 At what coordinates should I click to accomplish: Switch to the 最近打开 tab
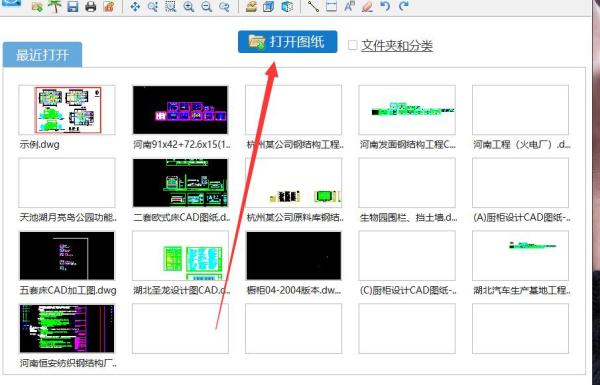pos(42,55)
